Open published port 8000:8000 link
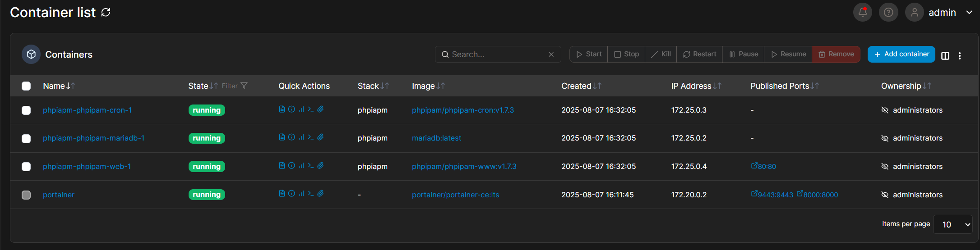The image size is (980, 250). point(817,195)
